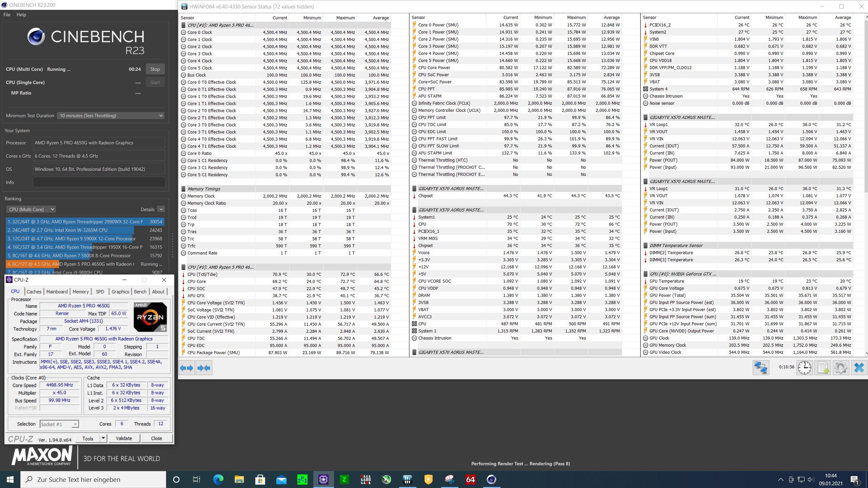Click Cortana circle icon on taskbar
Image resolution: width=868 pixels, height=488 pixels.
pyautogui.click(x=176, y=480)
